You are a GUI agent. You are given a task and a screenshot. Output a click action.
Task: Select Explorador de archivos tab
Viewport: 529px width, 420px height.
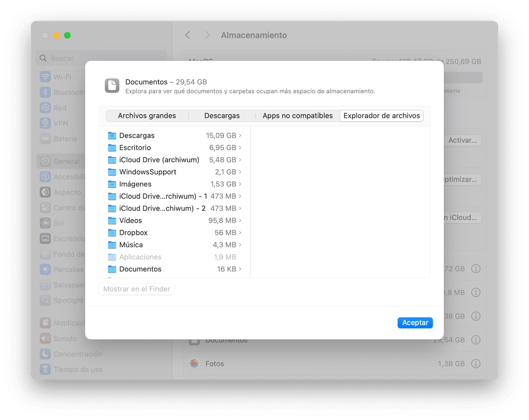coord(382,116)
